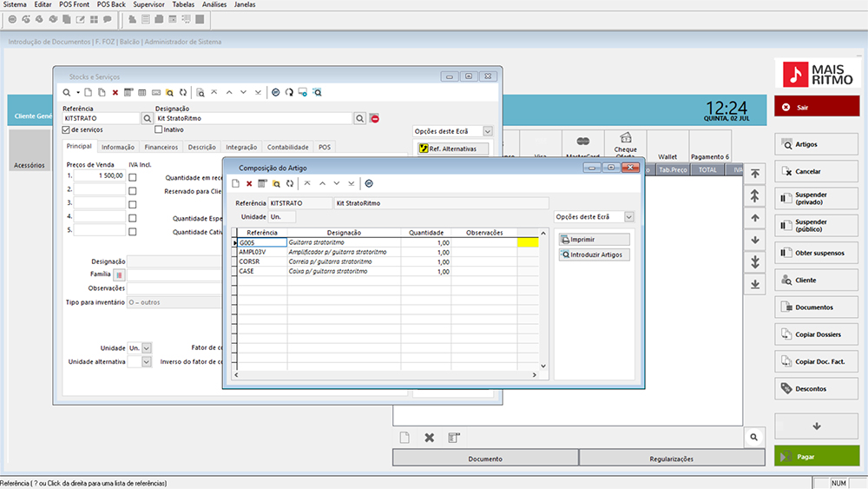Click the POS single down arrow
The height and width of the screenshot is (489, 868).
click(x=755, y=241)
